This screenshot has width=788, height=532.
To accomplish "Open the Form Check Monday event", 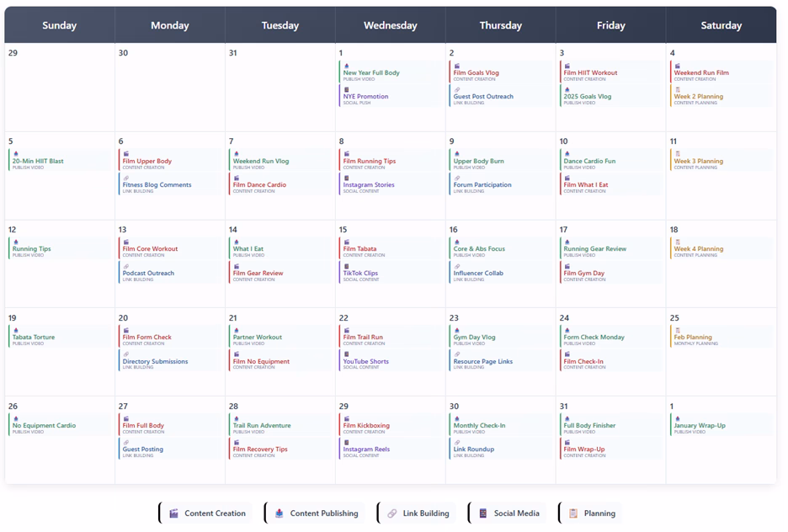I will [610, 337].
